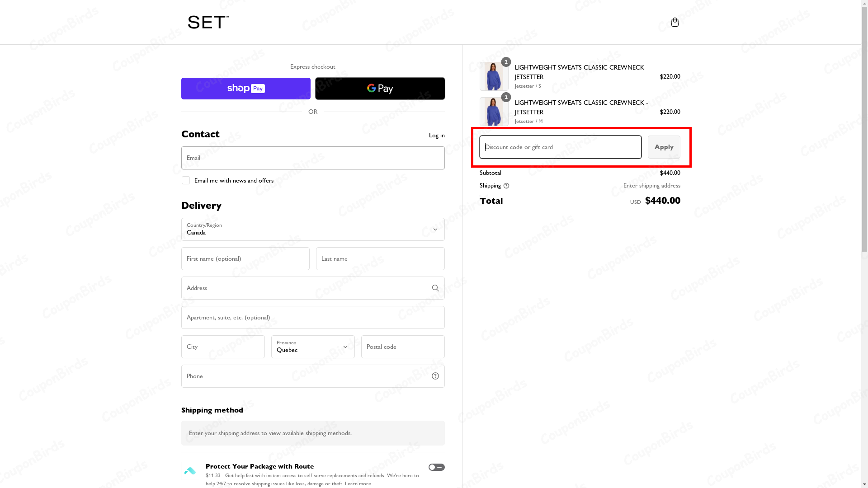Click the Email input field
The image size is (868, 488).
(312, 158)
